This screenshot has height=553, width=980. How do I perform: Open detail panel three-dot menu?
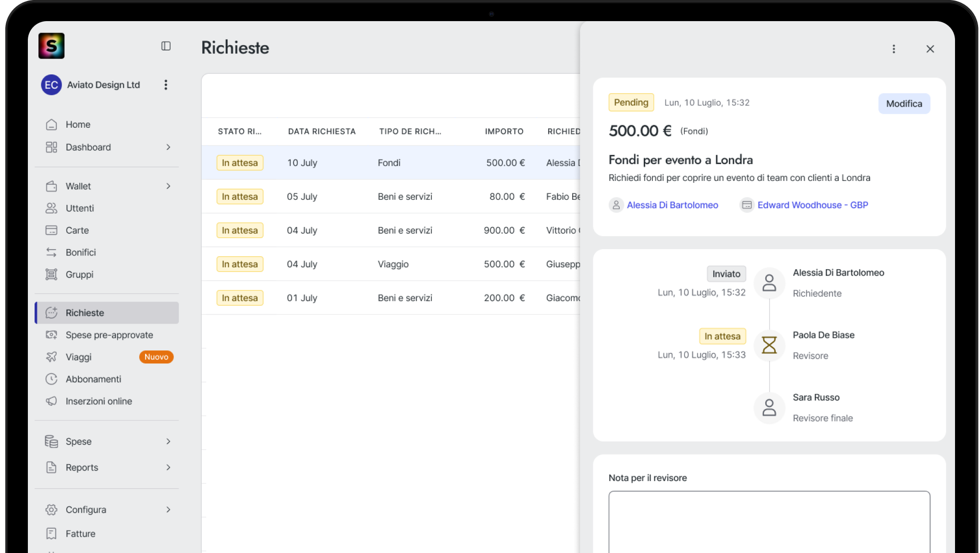894,49
